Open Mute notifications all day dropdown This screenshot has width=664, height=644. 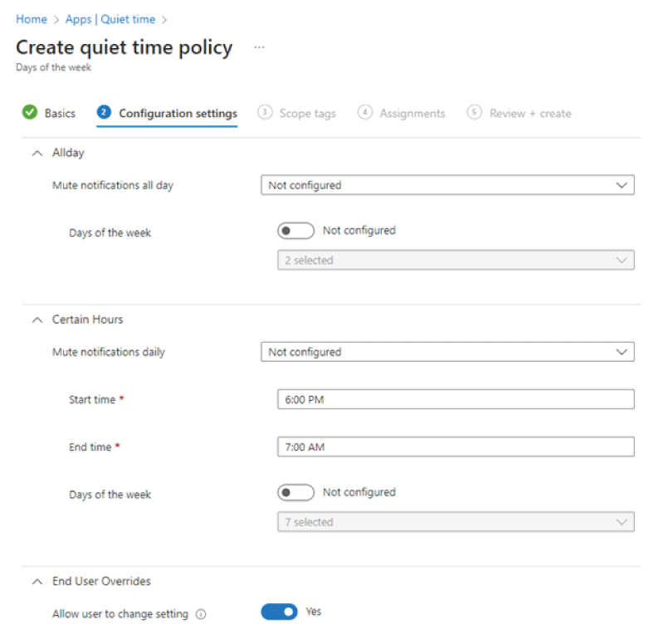tap(447, 185)
